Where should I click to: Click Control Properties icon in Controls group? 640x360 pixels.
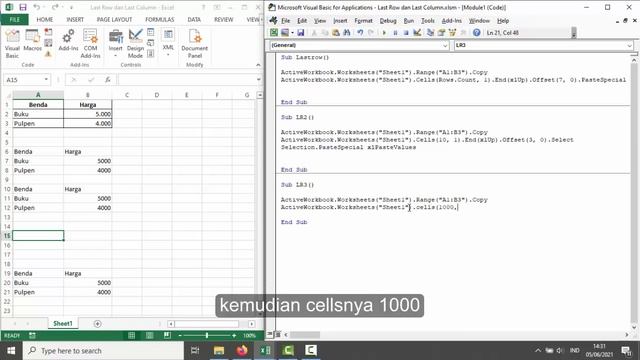pos(151,32)
